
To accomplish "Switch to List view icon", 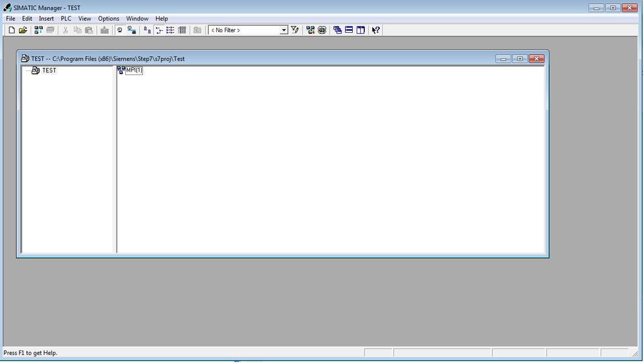I will pyautogui.click(x=170, y=30).
